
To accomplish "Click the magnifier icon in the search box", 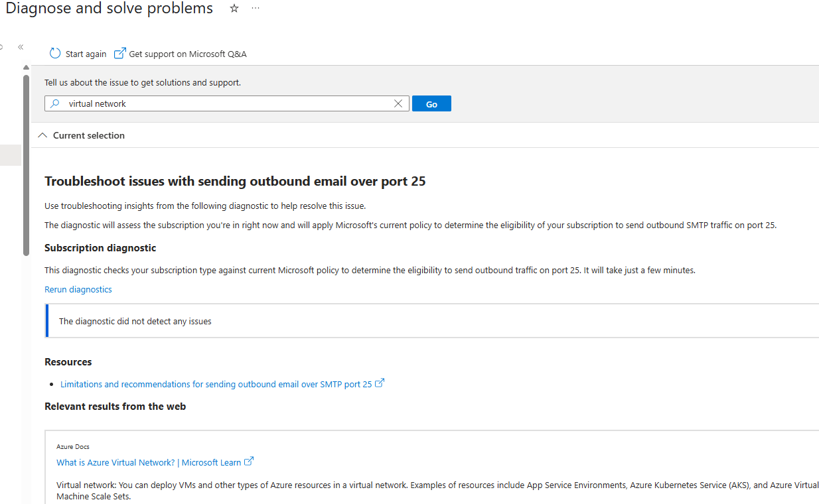I will 55,103.
